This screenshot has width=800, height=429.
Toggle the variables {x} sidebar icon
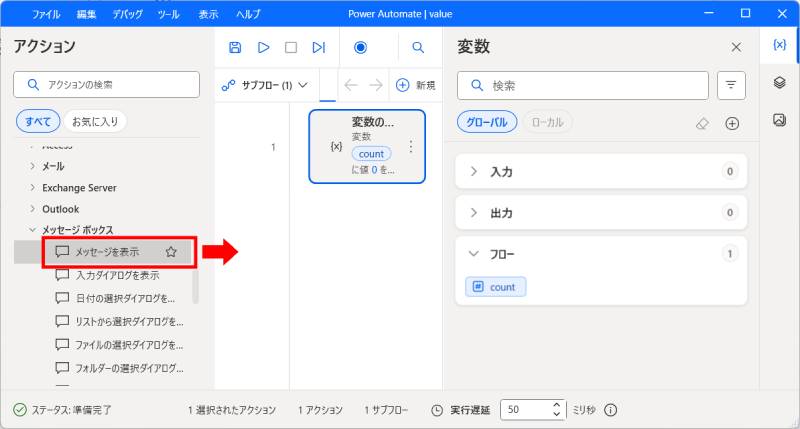779,45
